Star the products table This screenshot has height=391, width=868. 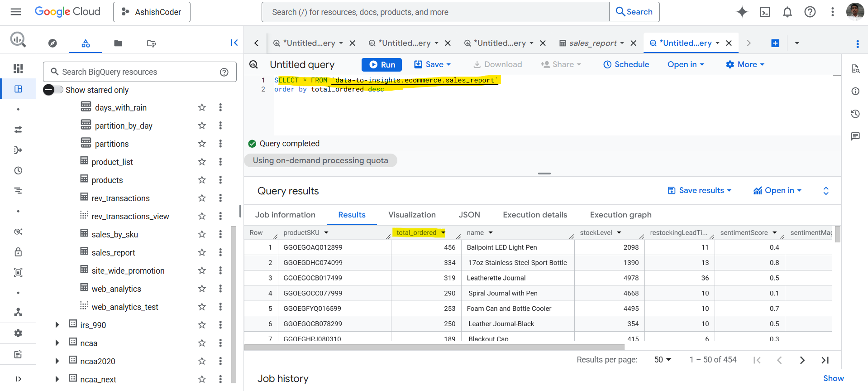point(202,180)
